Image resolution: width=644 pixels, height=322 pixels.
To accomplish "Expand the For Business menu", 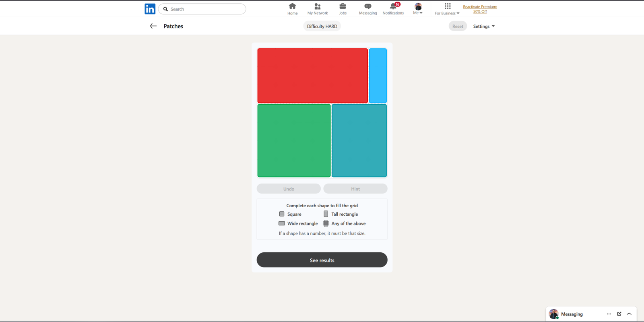I will point(447,9).
